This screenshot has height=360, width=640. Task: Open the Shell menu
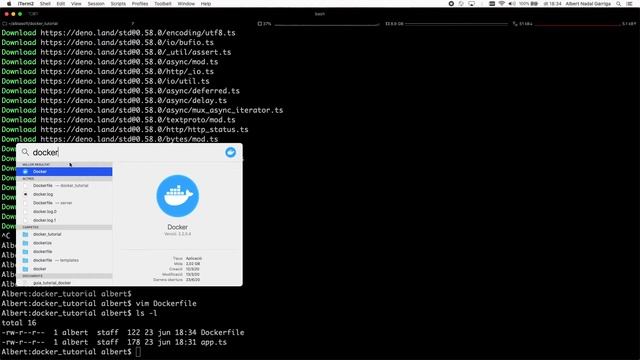[45, 4]
